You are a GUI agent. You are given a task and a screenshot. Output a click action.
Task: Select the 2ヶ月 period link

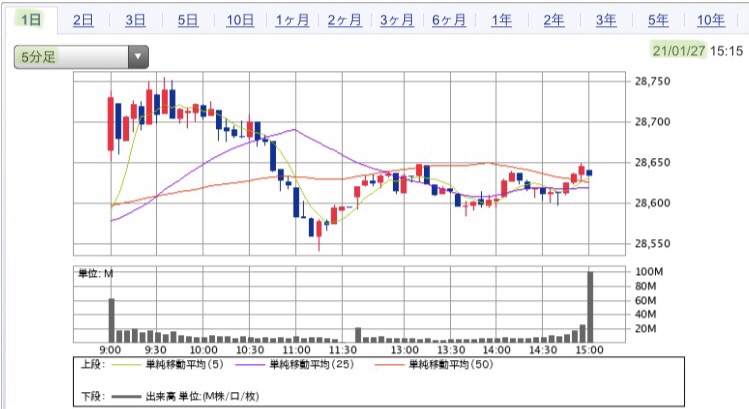344,20
